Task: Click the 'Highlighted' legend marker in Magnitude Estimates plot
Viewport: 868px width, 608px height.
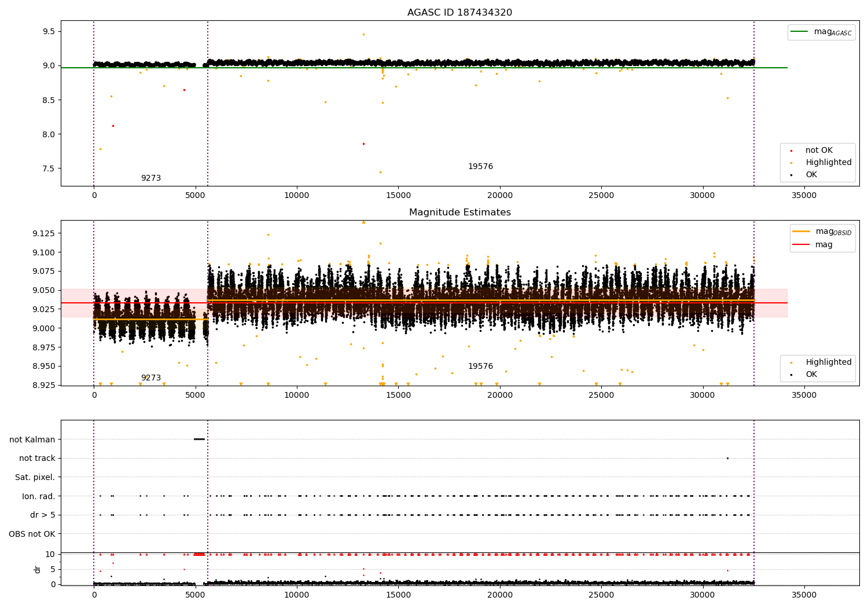Action: pyautogui.click(x=791, y=362)
